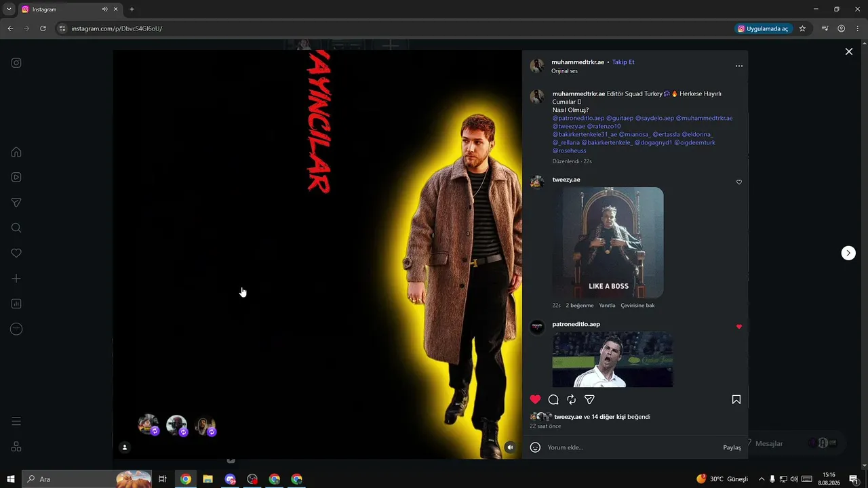Toggle the video sound speaker button

pos(510,447)
